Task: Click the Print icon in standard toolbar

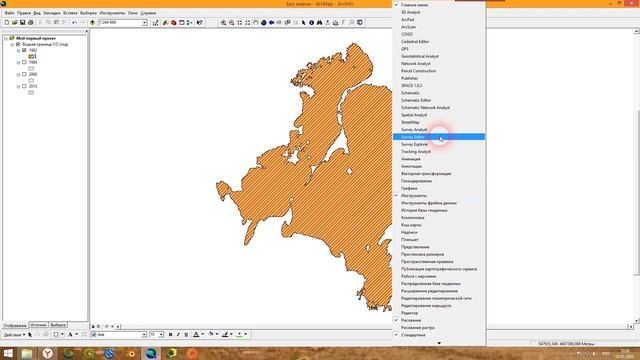Action: coord(31,22)
